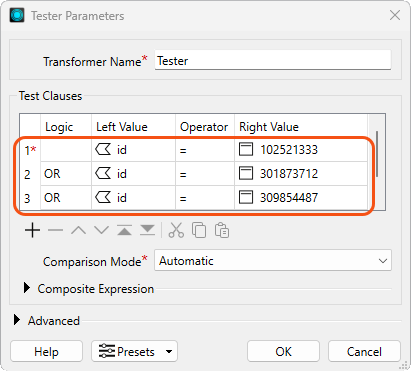411x371 pixels.
Task: Select row 3 number cell
Action: (30, 198)
